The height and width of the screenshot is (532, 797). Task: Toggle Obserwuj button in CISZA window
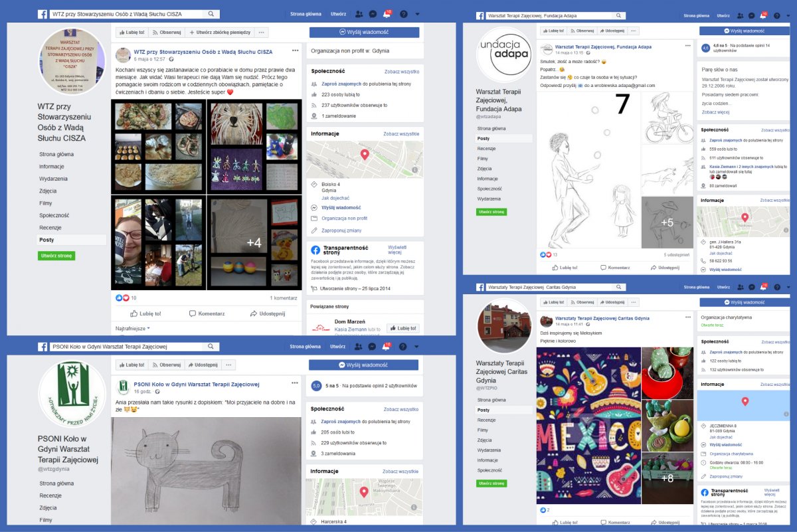(x=166, y=32)
